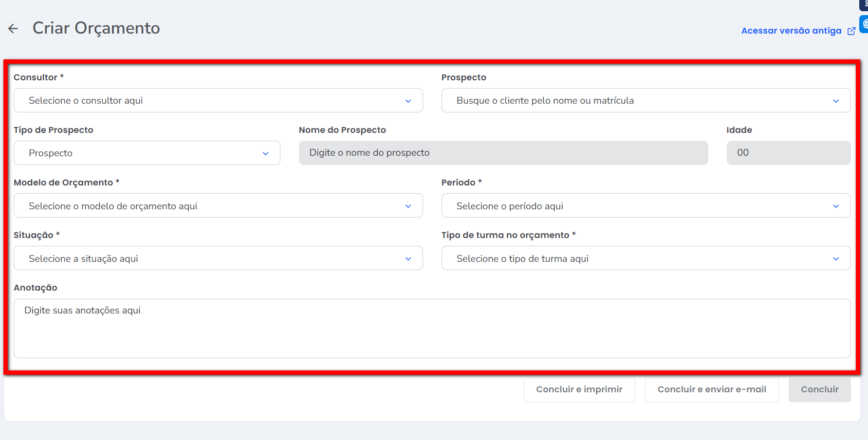
Task: Click the dark navy widget icon in top corner
Action: pos(865,4)
